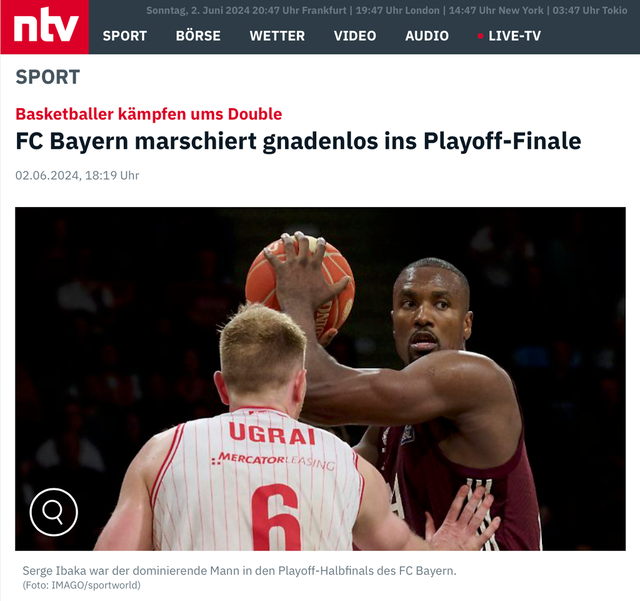Open the image magnifier icon
Screen dimensions: 640x601
[53, 512]
